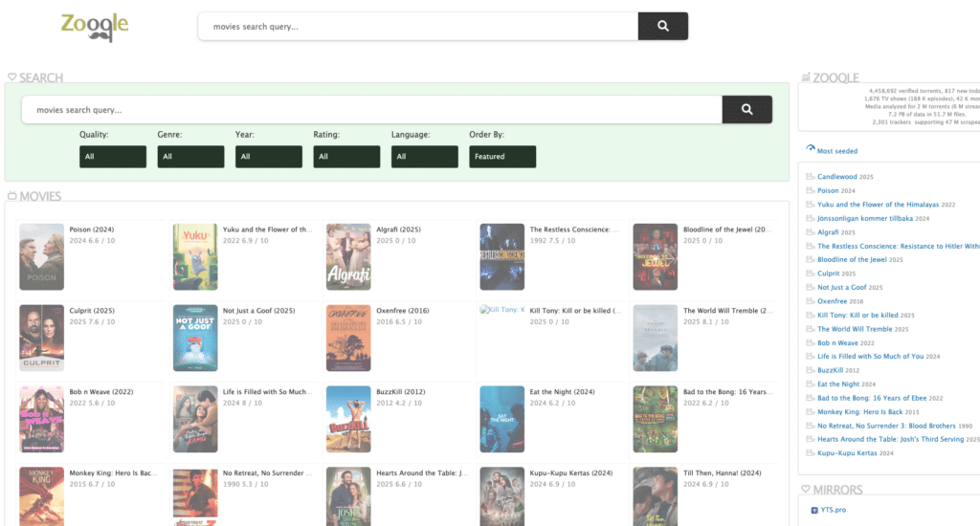
Task: Open Poison 2024 in the sidebar list
Action: click(x=828, y=190)
